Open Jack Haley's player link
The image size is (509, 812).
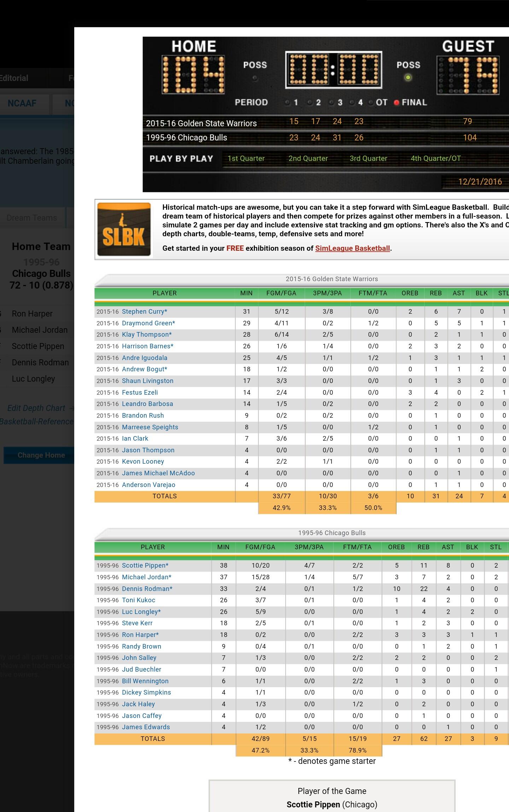(x=138, y=704)
